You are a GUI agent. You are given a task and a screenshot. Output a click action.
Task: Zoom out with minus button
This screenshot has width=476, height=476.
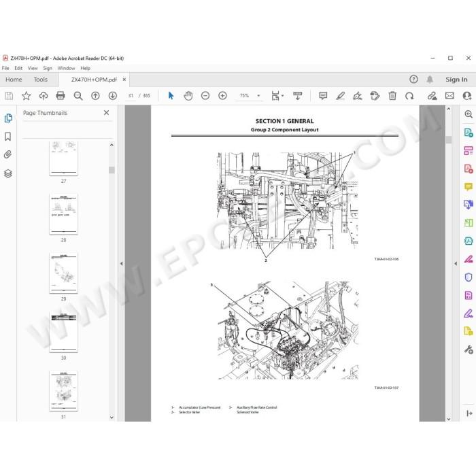tap(205, 96)
